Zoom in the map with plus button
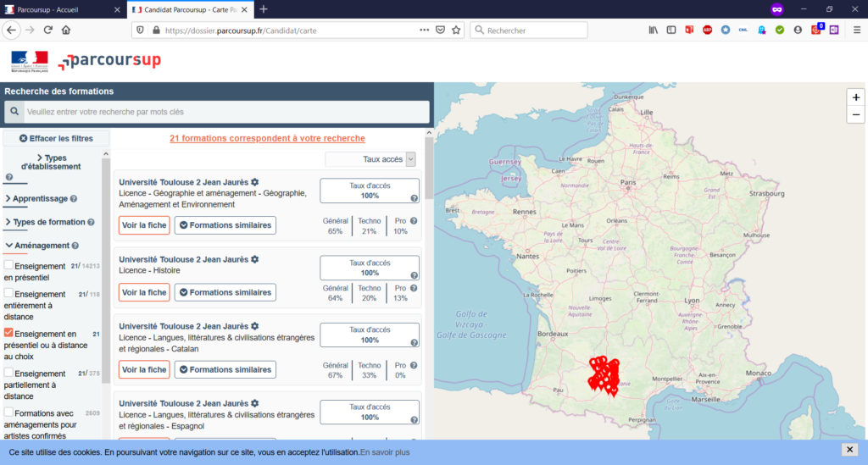This screenshot has width=868, height=465. pyautogui.click(x=856, y=97)
